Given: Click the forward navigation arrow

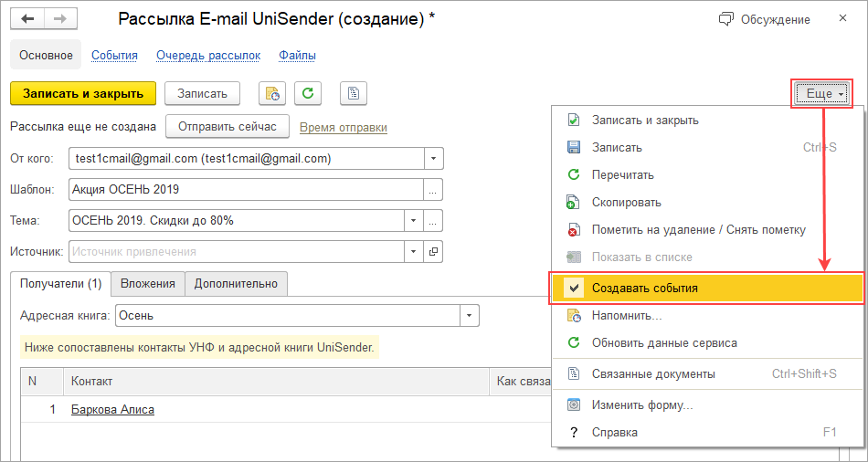Looking at the screenshot, I should [x=59, y=19].
